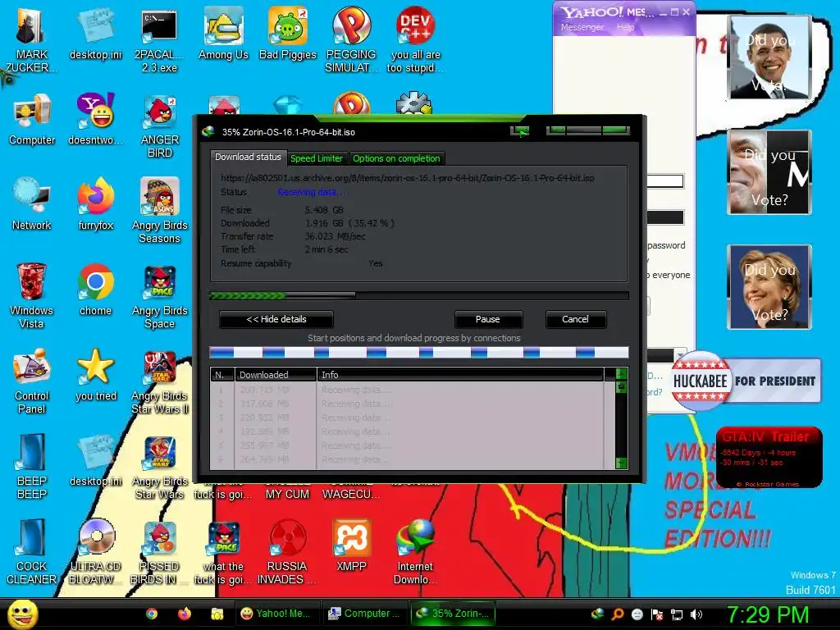Viewport: 840px width, 630px height.
Task: Open the BEEP BEEP desktop icon
Action: coord(32,466)
